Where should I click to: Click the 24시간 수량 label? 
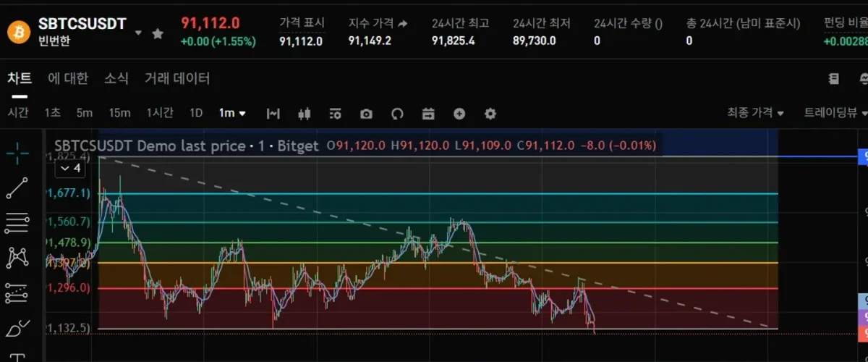pyautogui.click(x=628, y=23)
